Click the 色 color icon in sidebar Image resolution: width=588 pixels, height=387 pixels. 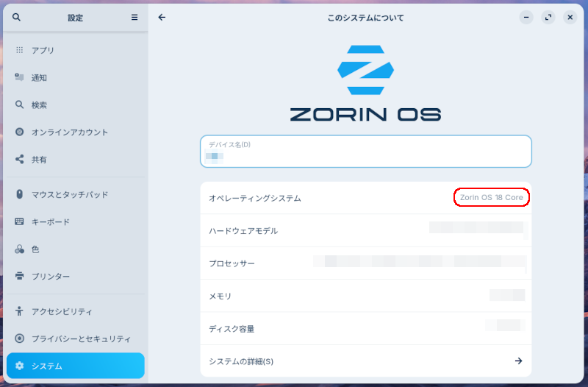click(20, 249)
